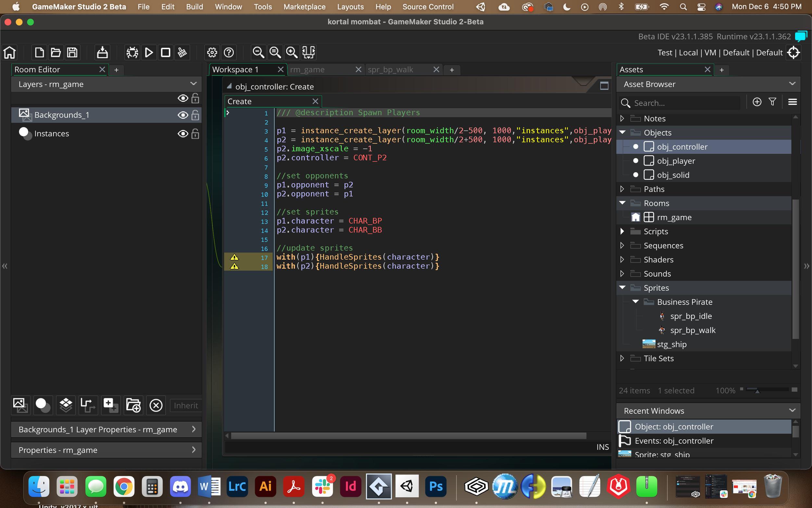This screenshot has height=508, width=812.
Task: Reset workspace zoom level
Action: 275,52
